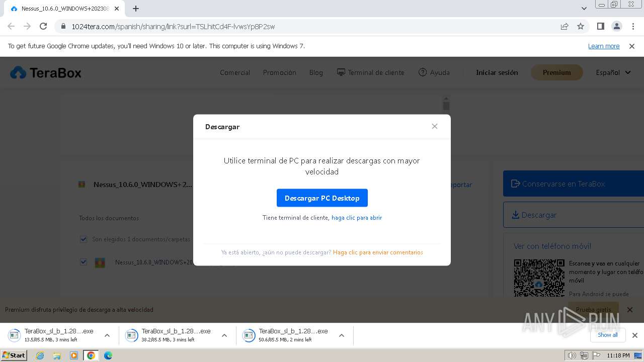Click the TeraBox logo
The width and height of the screenshot is (644, 362).
pos(46,73)
